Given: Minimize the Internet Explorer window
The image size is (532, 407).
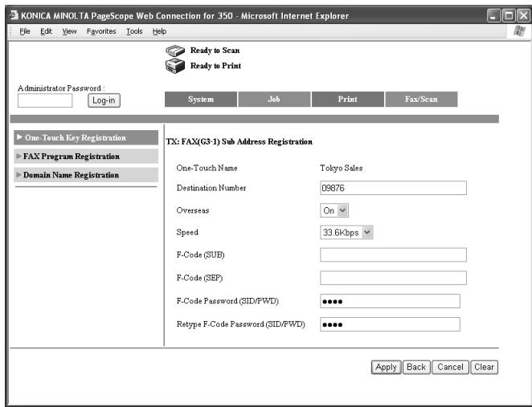Looking at the screenshot, I should tap(493, 15).
